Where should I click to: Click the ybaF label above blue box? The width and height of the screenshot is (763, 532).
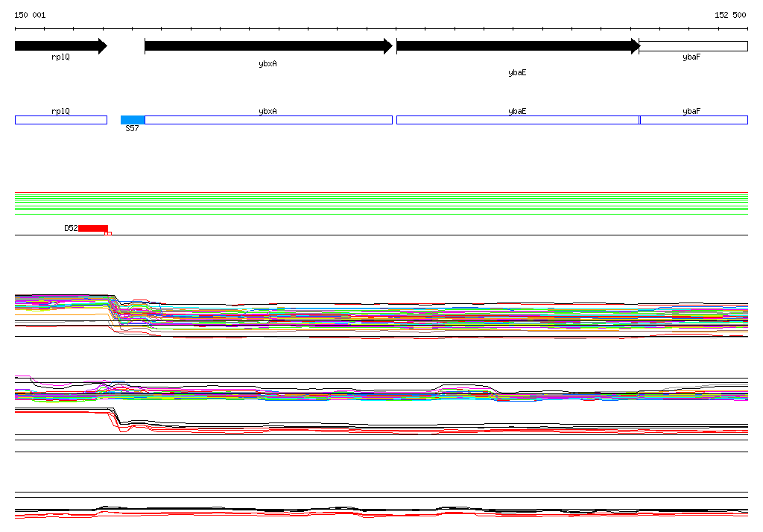point(691,111)
